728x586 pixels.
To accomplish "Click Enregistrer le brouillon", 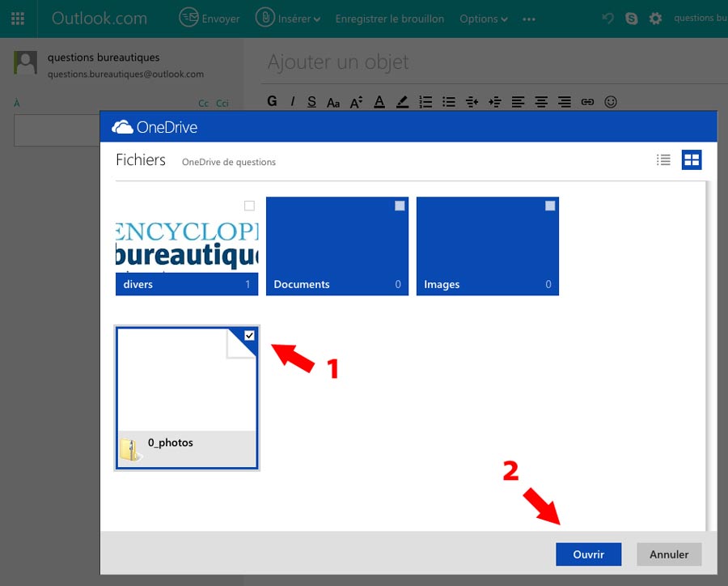I will pyautogui.click(x=389, y=19).
